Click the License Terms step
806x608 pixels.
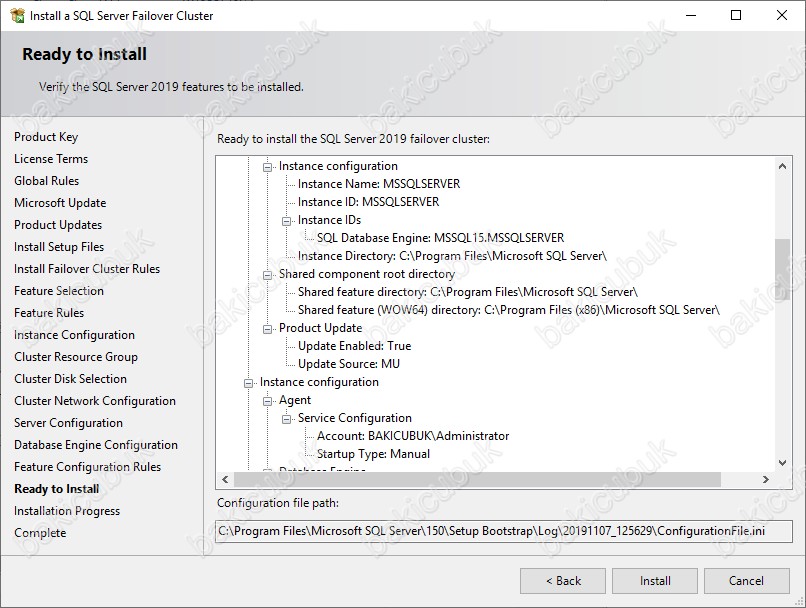(x=51, y=159)
